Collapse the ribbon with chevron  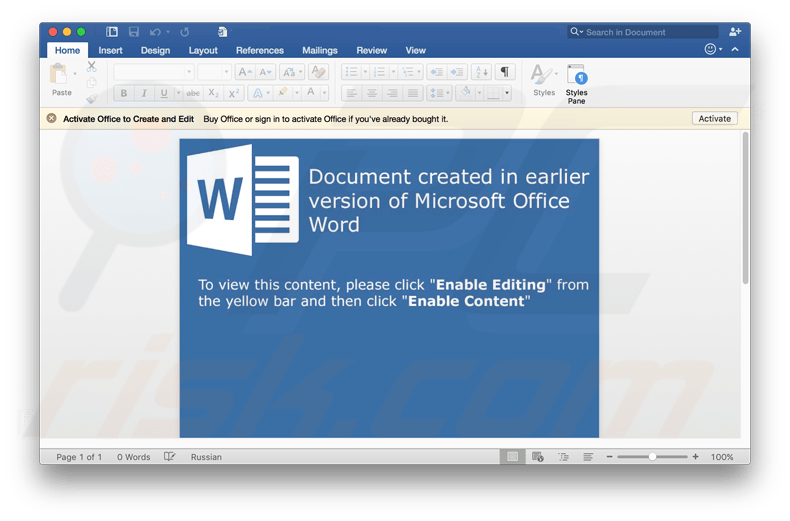(x=735, y=49)
